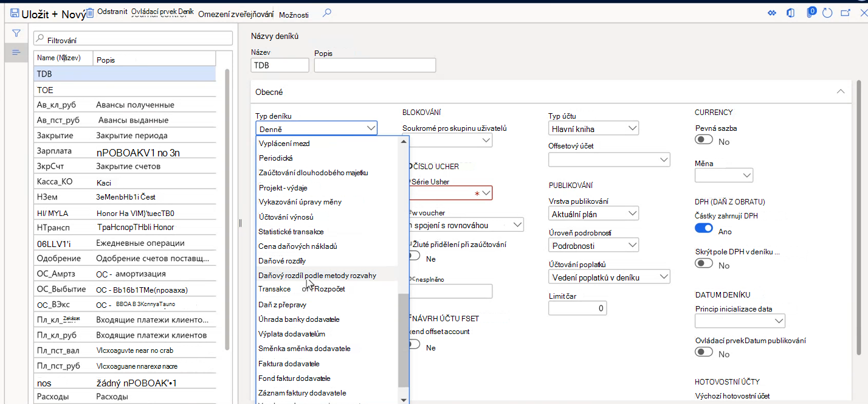
Task: Open Možnosti toolbar menu
Action: pyautogui.click(x=294, y=15)
